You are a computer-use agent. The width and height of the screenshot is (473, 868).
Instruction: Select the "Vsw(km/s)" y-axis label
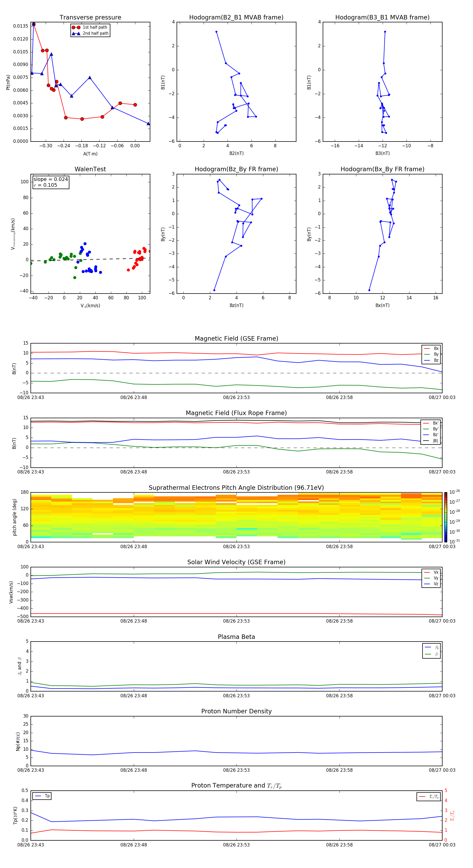point(11,592)
